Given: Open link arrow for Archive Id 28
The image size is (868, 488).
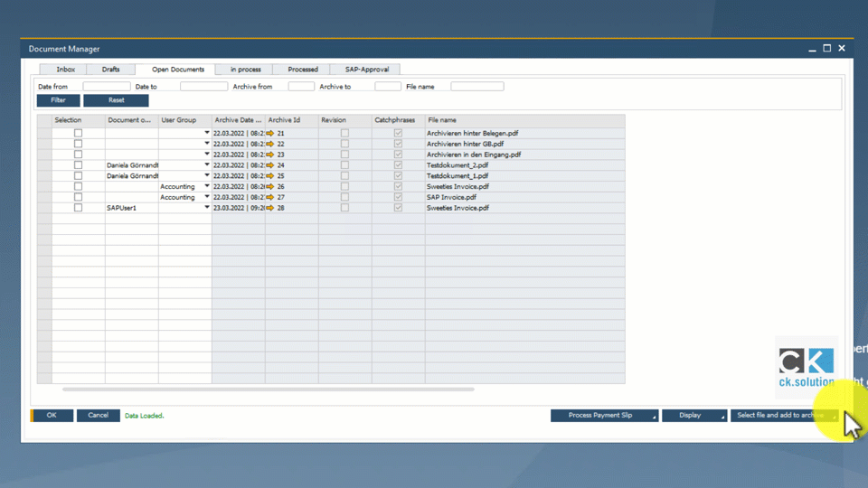Looking at the screenshot, I should click(270, 208).
